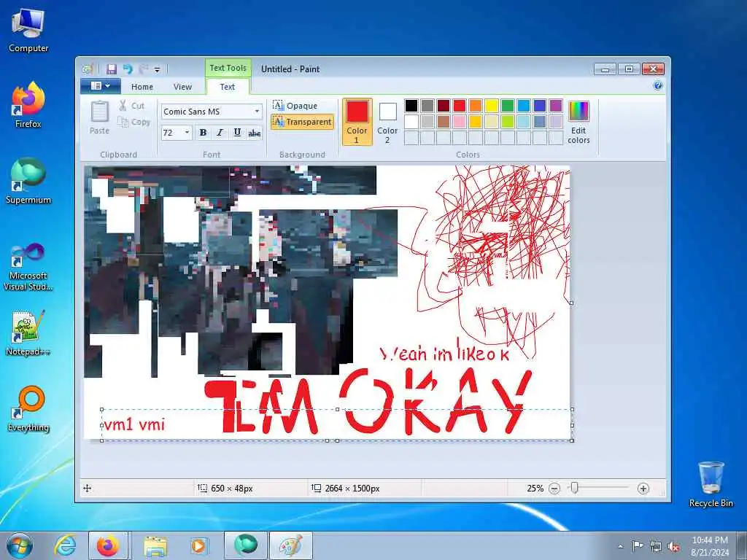
Task: Select Microsoft Visual Studio desktop shortcut
Action: [x=28, y=267]
